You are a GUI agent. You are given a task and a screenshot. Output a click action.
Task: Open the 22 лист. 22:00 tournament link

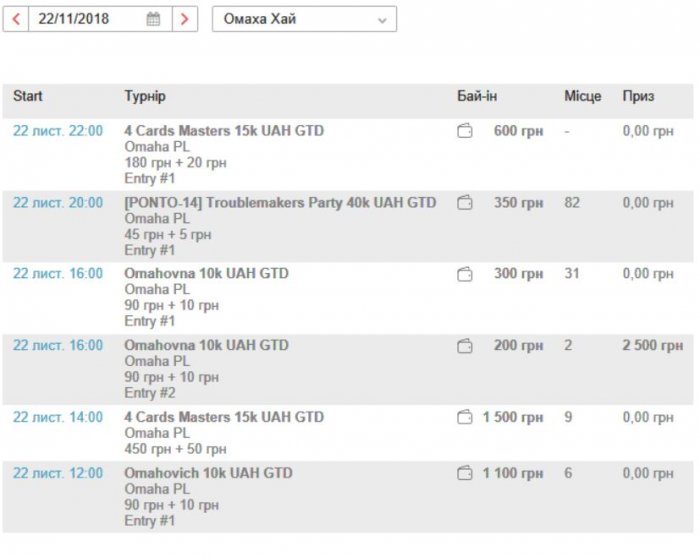57,131
